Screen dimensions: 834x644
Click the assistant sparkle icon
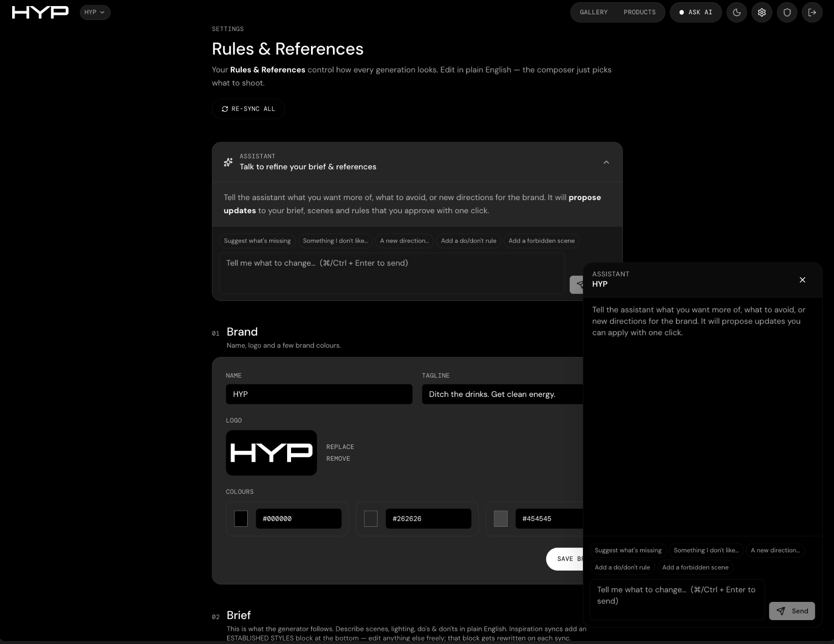(x=228, y=162)
